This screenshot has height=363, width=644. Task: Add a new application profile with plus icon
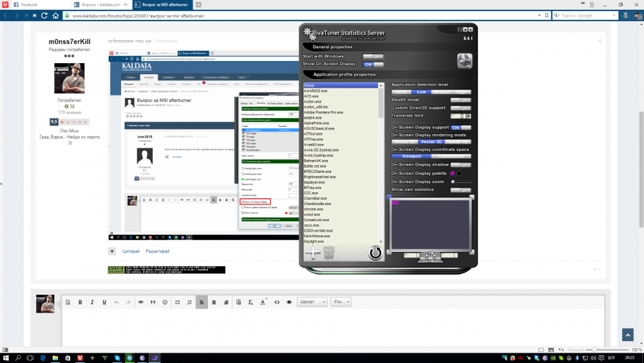point(312,252)
